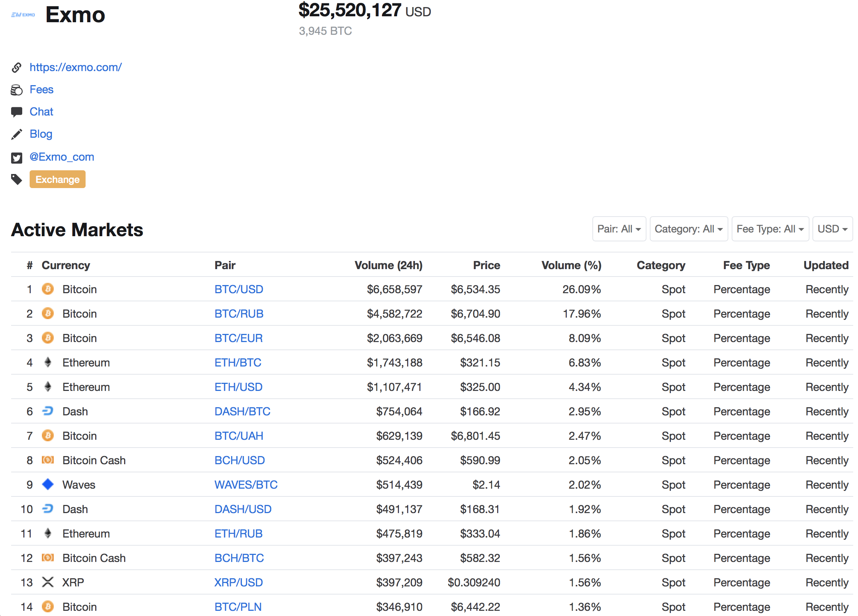
Task: Open the BTC/USD pair link
Action: (239, 289)
